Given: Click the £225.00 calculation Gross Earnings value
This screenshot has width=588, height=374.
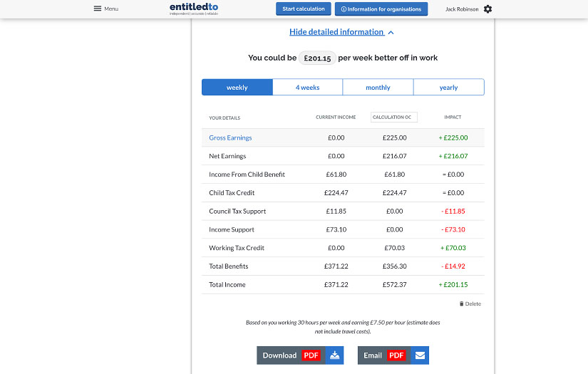Looking at the screenshot, I should [x=395, y=138].
